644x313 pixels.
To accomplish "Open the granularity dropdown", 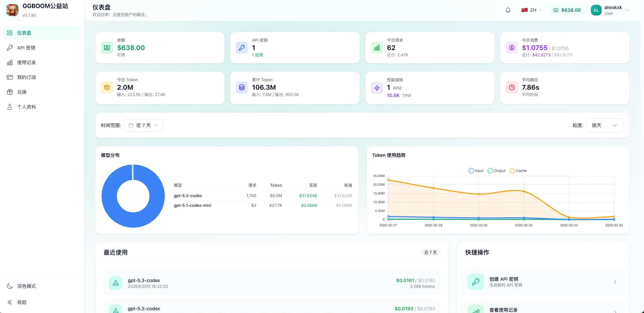I will click(604, 125).
